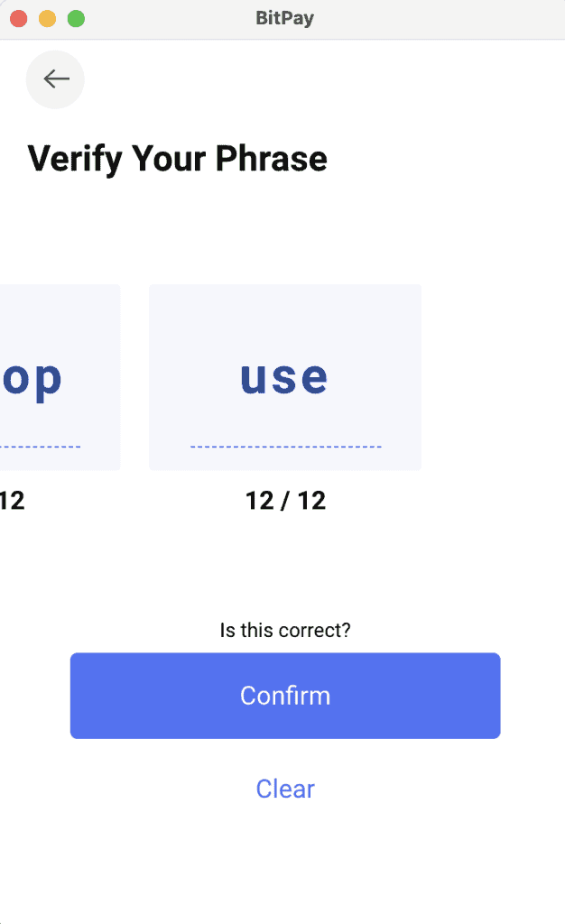Select the word "use" in the card
The image size is (565, 924).
click(284, 377)
